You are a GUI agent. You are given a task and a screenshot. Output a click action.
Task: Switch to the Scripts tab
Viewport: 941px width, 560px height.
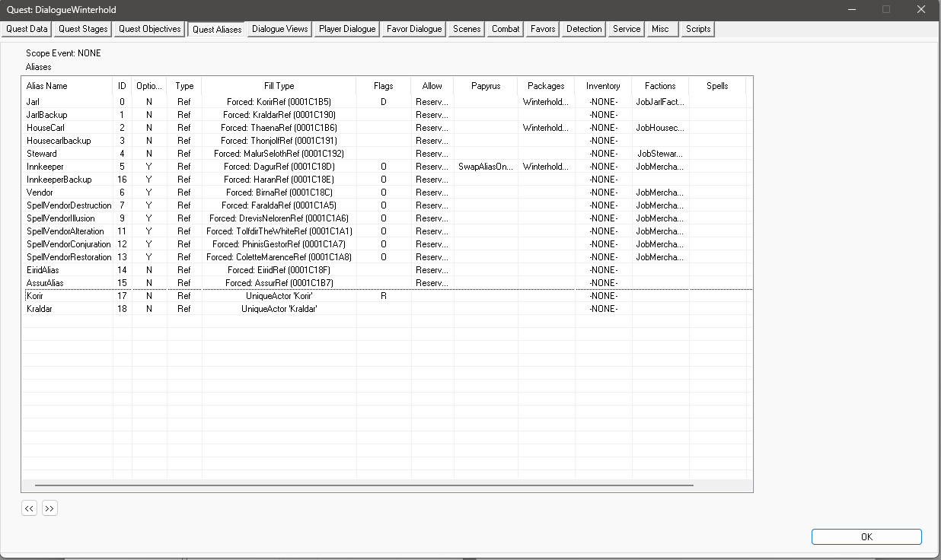tap(698, 29)
